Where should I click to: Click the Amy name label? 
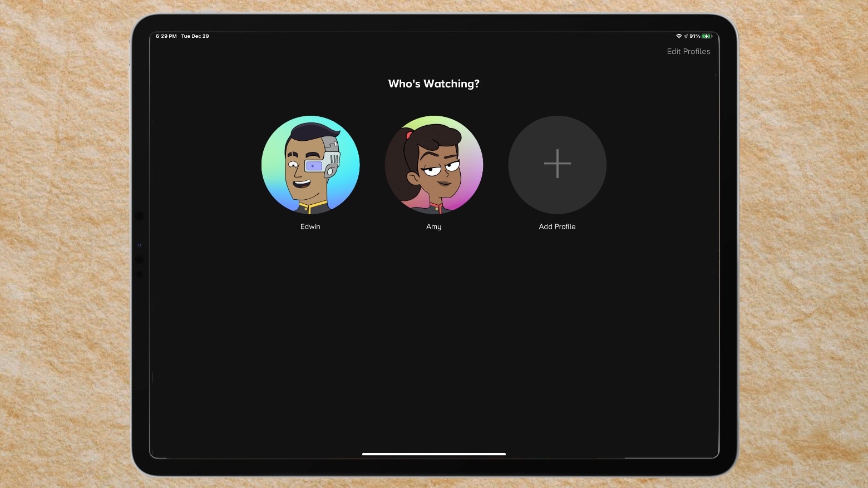(433, 226)
